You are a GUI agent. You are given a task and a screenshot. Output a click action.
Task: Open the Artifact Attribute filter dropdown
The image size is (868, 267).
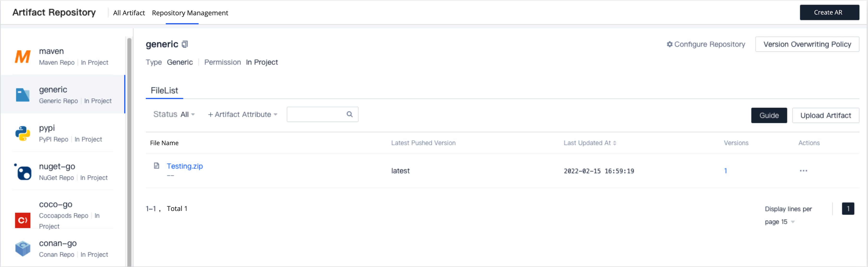(x=243, y=115)
